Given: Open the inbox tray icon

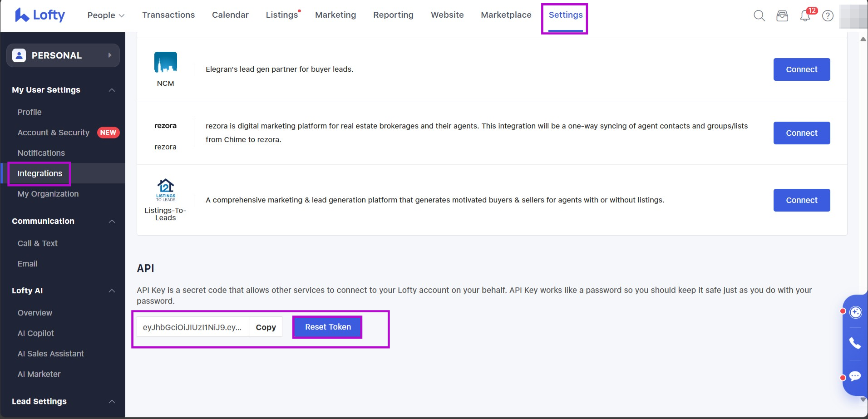Looking at the screenshot, I should tap(782, 16).
